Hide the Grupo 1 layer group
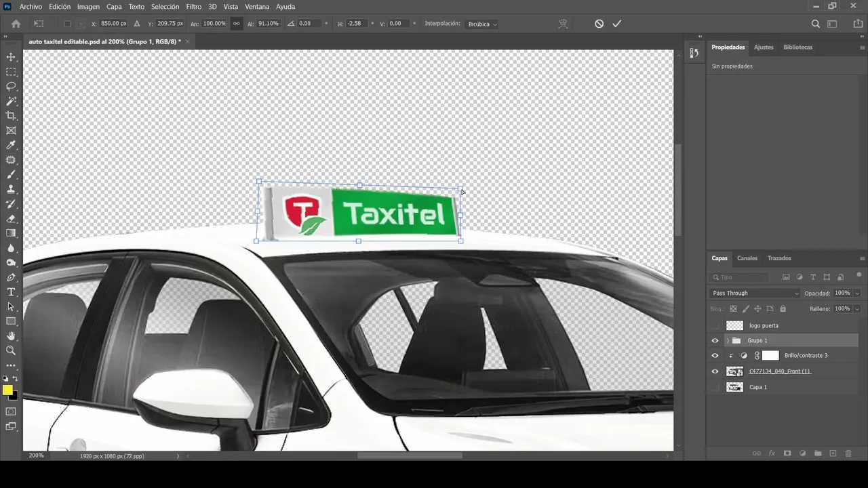The width and height of the screenshot is (868, 488). click(715, 340)
